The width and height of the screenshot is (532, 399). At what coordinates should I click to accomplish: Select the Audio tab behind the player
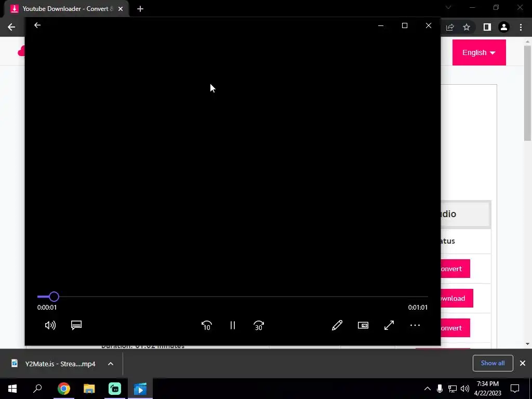pyautogui.click(x=465, y=214)
